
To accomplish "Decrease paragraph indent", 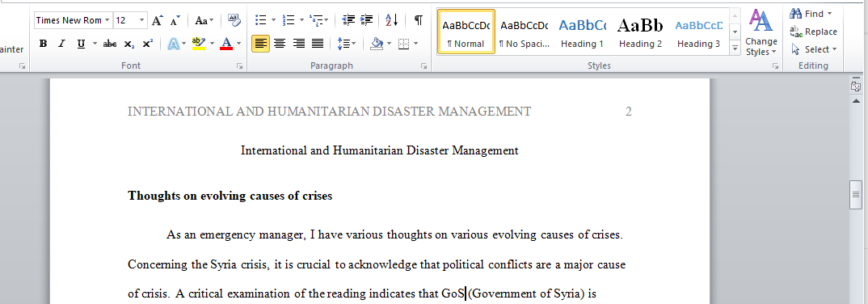I will coord(349,20).
